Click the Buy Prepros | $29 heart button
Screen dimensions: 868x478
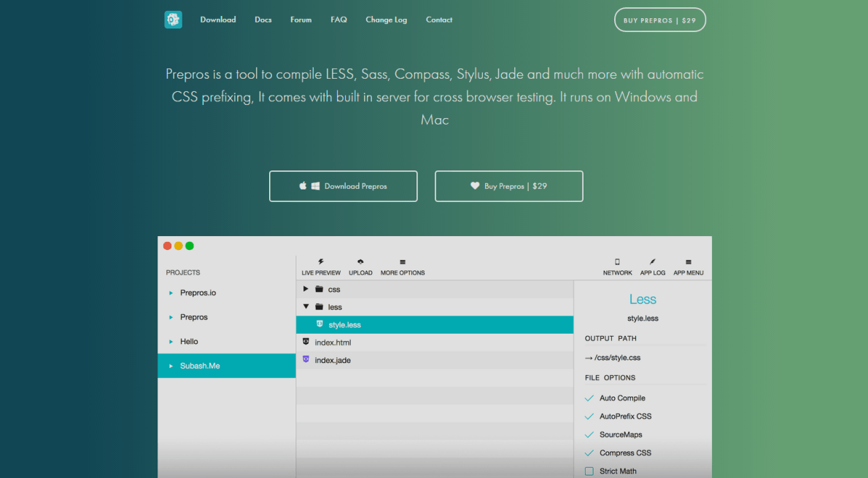[508, 186]
